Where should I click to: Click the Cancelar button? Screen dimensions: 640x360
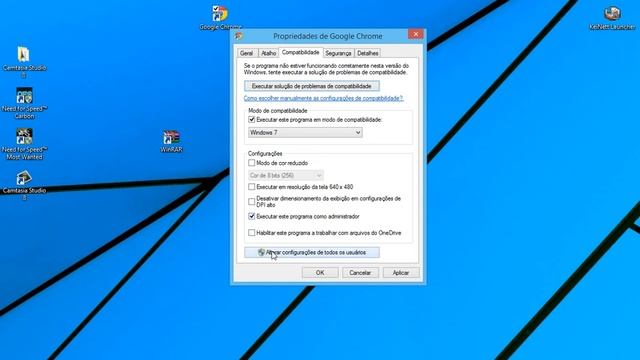(x=360, y=273)
